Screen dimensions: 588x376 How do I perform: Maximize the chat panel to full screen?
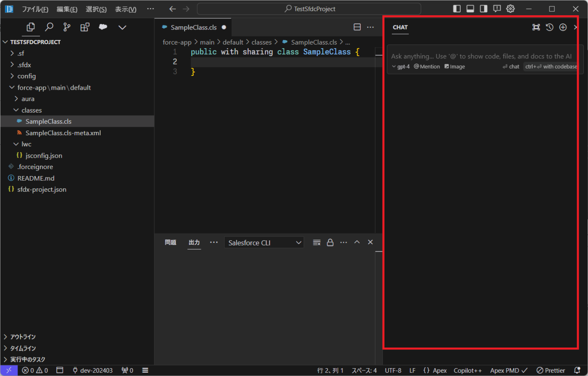(x=536, y=27)
